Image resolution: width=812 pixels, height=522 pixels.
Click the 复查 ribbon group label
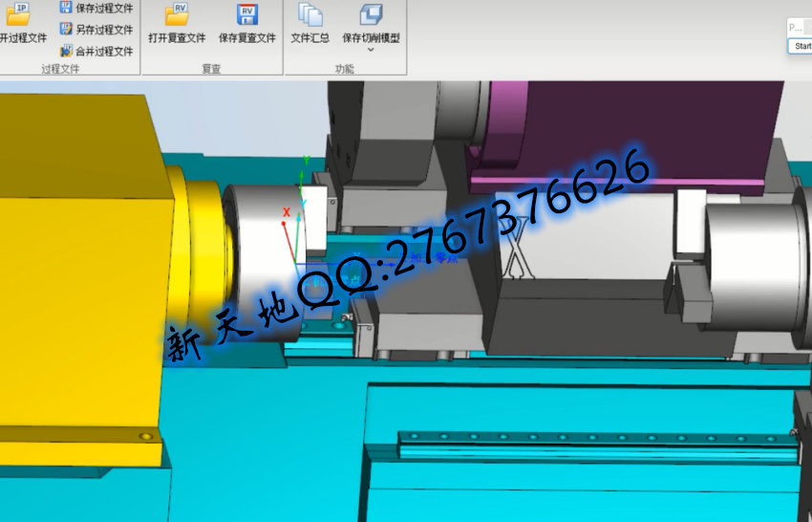(x=211, y=69)
